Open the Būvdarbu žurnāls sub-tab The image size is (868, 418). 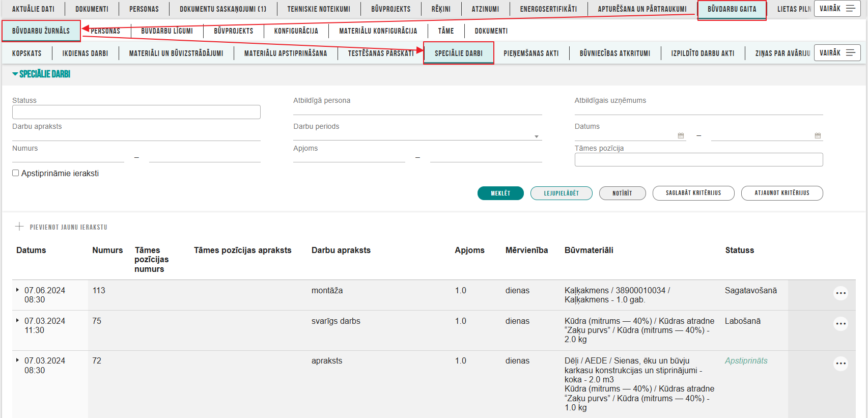click(x=41, y=31)
